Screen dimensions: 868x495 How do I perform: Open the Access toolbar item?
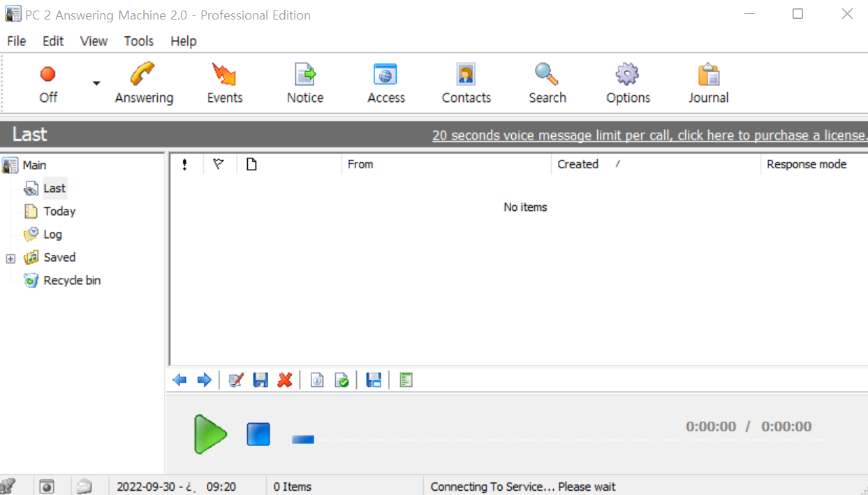click(386, 84)
